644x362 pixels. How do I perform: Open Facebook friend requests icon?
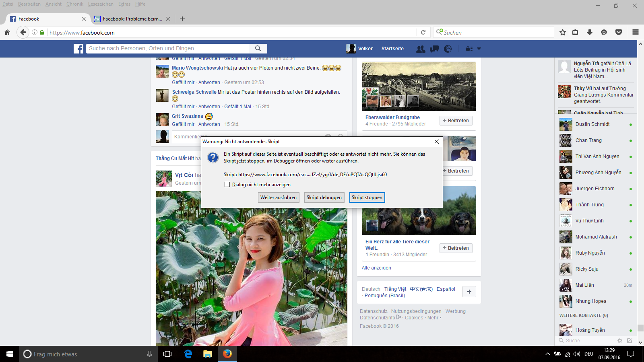[421, 49]
